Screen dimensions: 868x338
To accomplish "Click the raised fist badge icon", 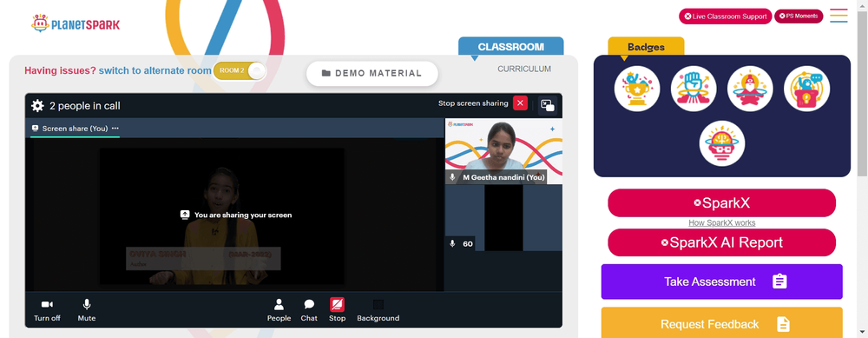I will [x=694, y=89].
